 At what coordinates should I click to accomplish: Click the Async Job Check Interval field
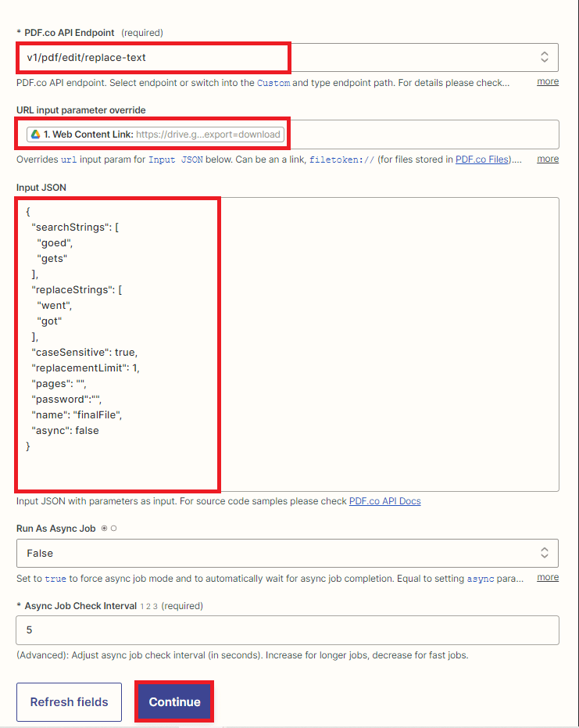click(x=287, y=630)
